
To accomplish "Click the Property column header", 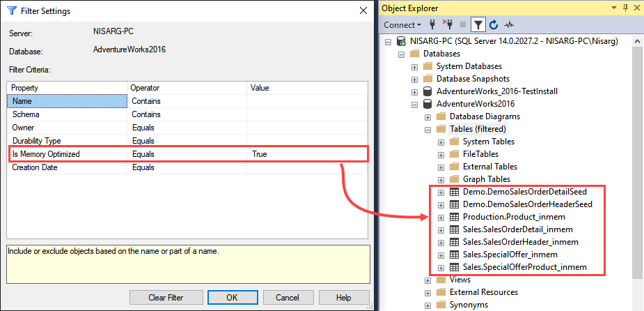I will (67, 88).
